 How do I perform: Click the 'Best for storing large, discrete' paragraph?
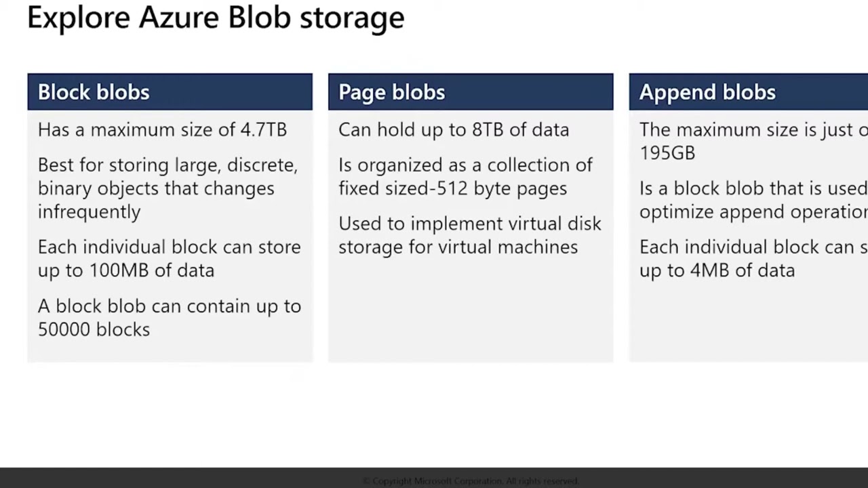pos(167,188)
